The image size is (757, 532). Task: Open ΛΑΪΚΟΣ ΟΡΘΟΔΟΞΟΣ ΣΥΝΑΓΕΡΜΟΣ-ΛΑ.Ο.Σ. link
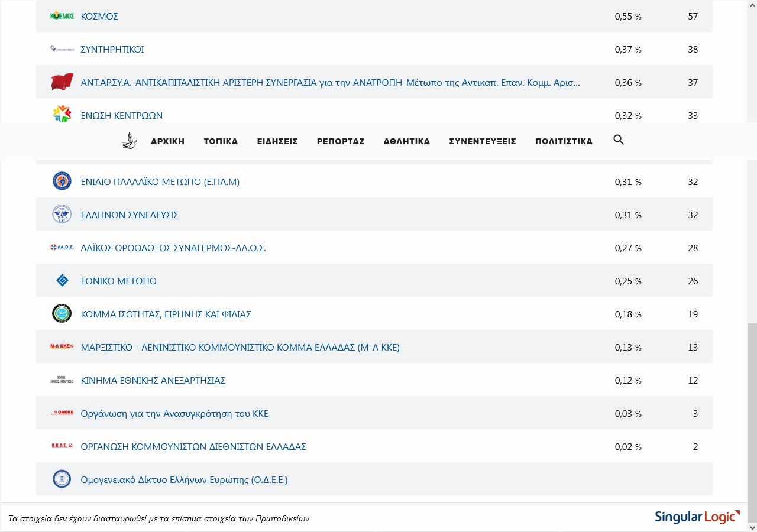pos(173,248)
